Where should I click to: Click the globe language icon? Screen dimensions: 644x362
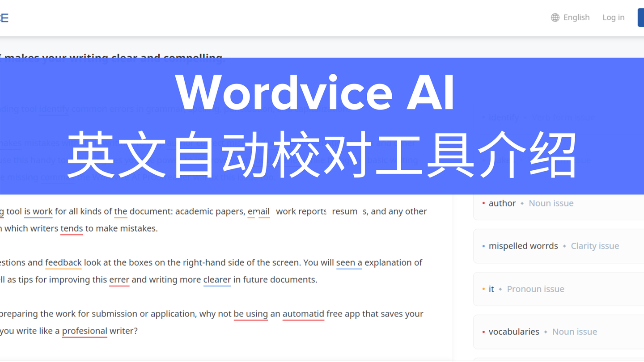[x=555, y=17]
